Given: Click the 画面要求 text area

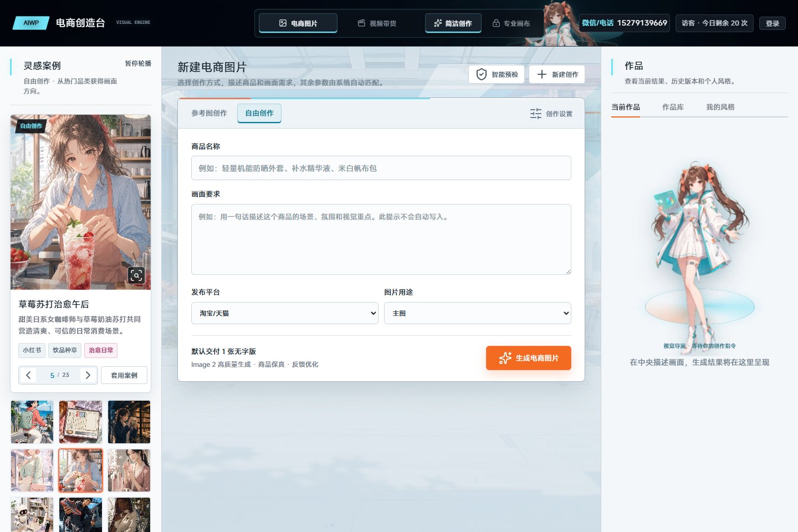Looking at the screenshot, I should (381, 239).
